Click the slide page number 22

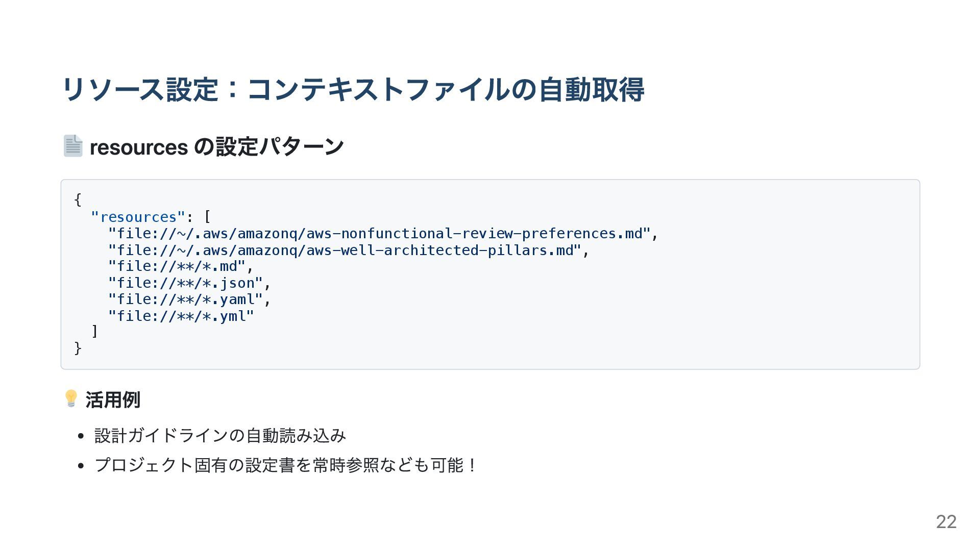pos(946,521)
